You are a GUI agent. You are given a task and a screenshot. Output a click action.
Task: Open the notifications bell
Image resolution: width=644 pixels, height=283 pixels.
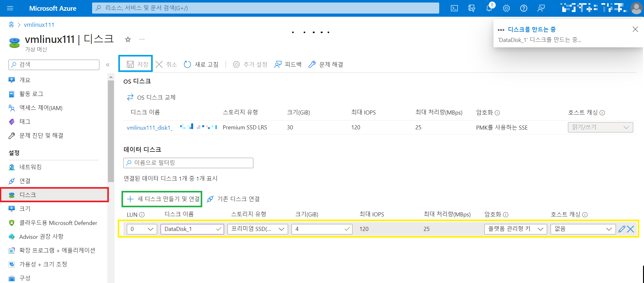(489, 8)
